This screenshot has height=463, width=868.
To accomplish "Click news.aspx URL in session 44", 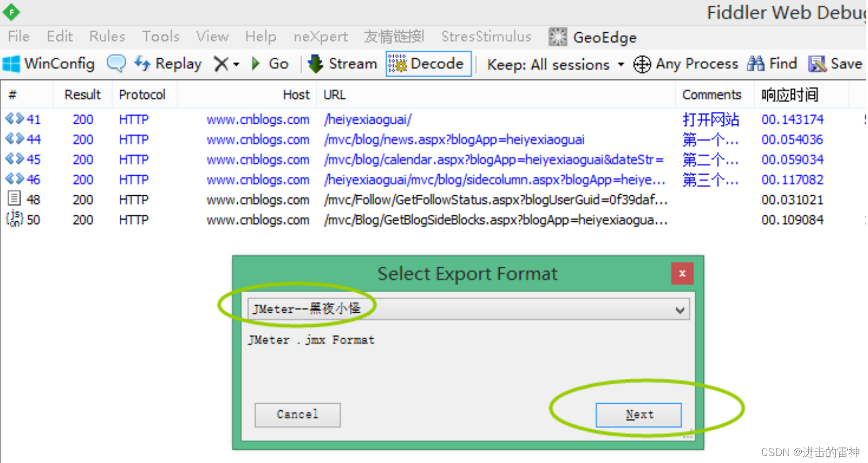I will click(x=454, y=140).
